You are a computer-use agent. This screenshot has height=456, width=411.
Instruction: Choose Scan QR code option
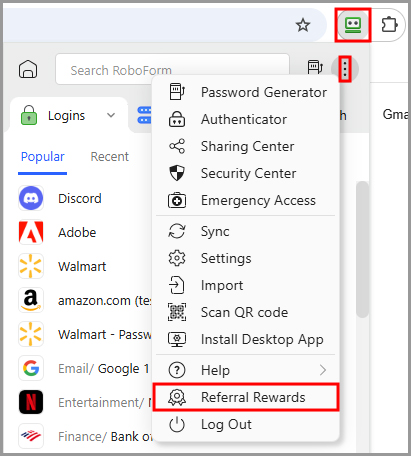[246, 312]
